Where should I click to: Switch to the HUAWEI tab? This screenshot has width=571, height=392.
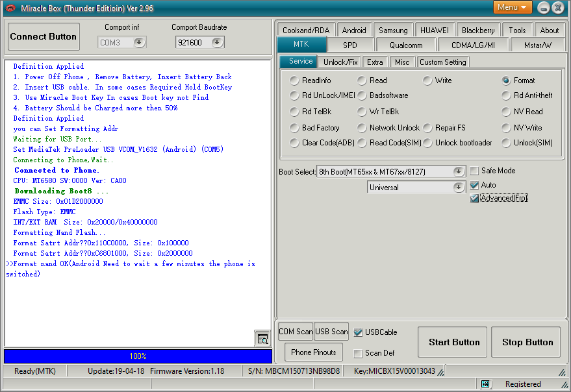(435, 31)
